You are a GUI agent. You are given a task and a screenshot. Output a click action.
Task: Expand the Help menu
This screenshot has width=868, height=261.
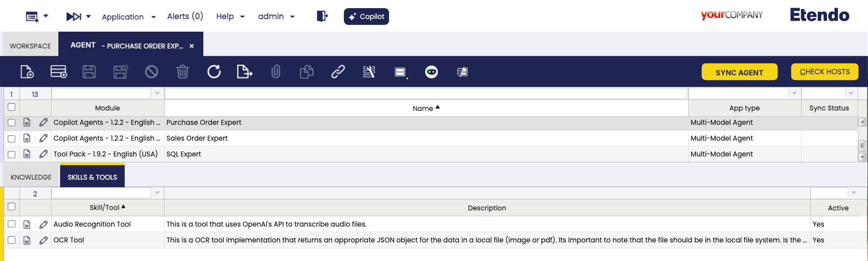(x=230, y=16)
